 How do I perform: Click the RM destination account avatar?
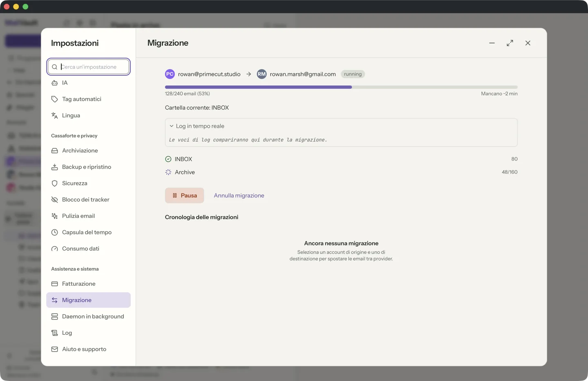point(262,74)
